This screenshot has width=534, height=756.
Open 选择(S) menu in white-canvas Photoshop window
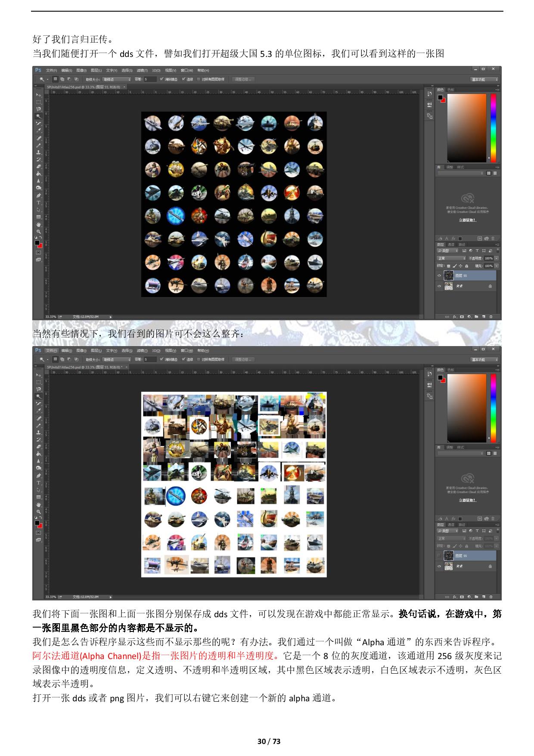[127, 350]
